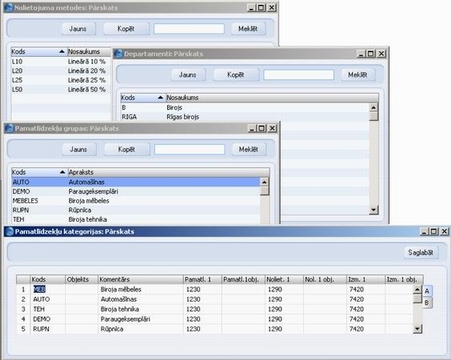
Task: Click MEB code cell in row 1
Action: pos(48,289)
